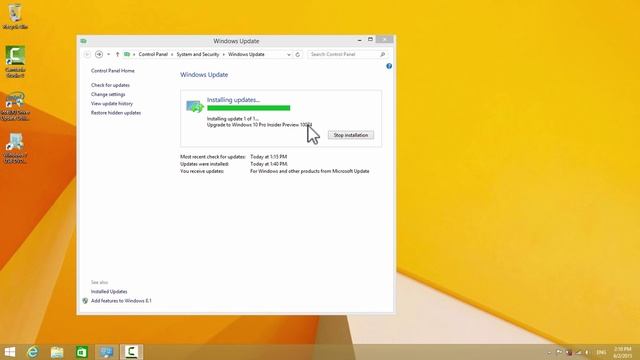
Task: Open Change settings link
Action: (108, 94)
